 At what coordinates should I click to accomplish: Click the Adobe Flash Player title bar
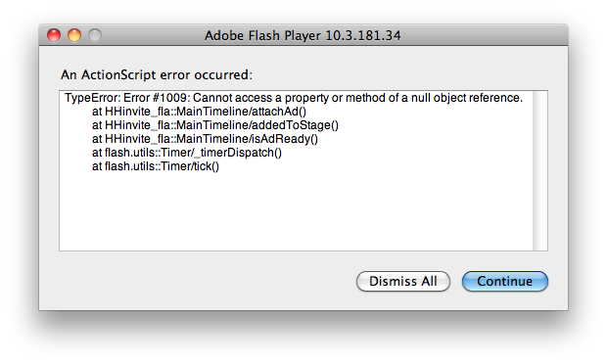(x=303, y=35)
